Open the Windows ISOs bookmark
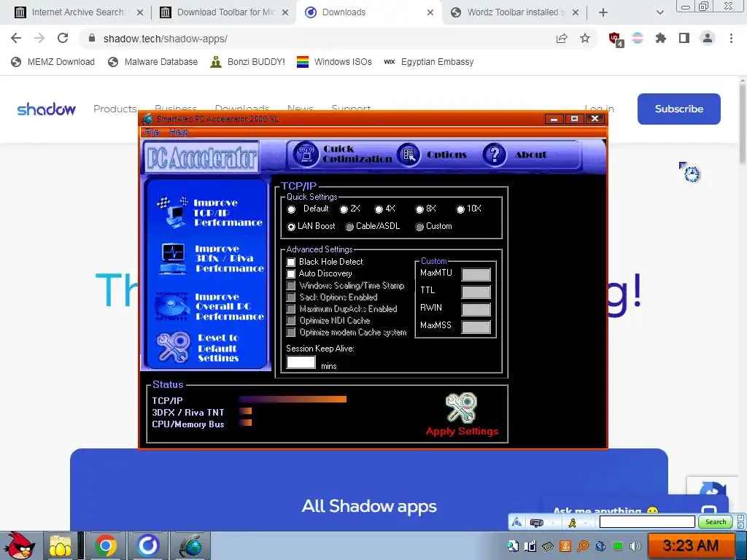This screenshot has height=560, width=747. click(x=334, y=62)
